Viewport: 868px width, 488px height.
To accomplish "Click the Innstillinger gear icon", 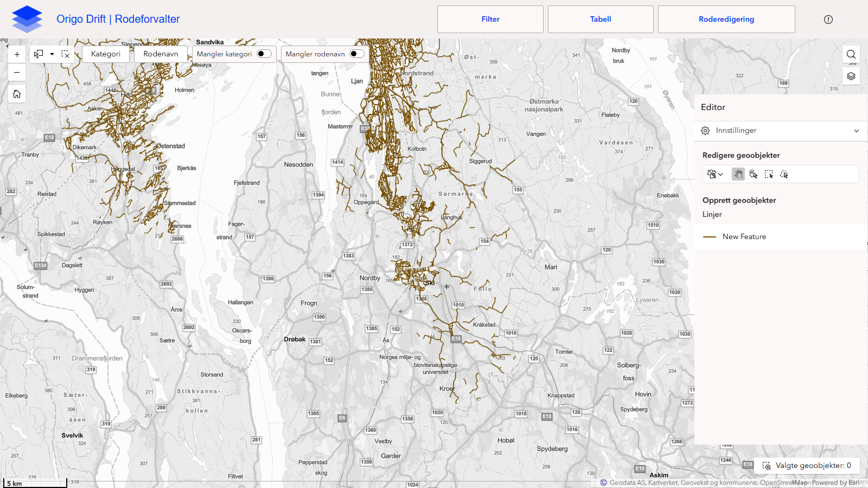I will [705, 131].
